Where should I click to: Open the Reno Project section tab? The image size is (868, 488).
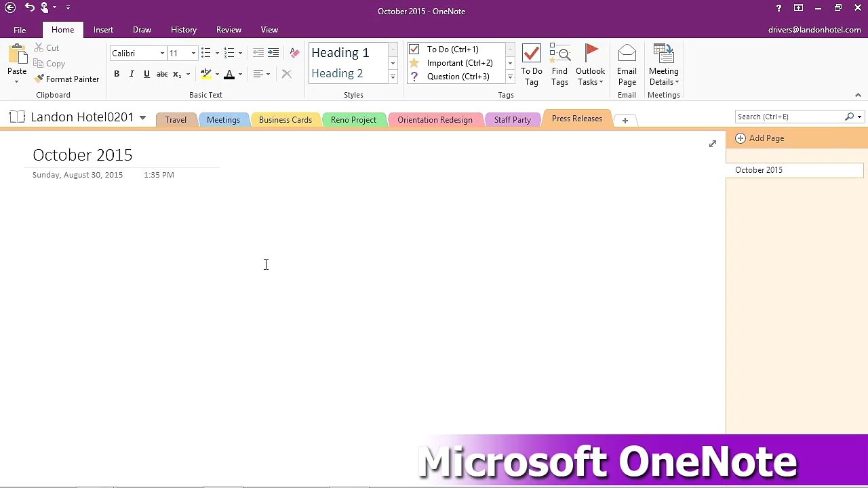point(353,120)
